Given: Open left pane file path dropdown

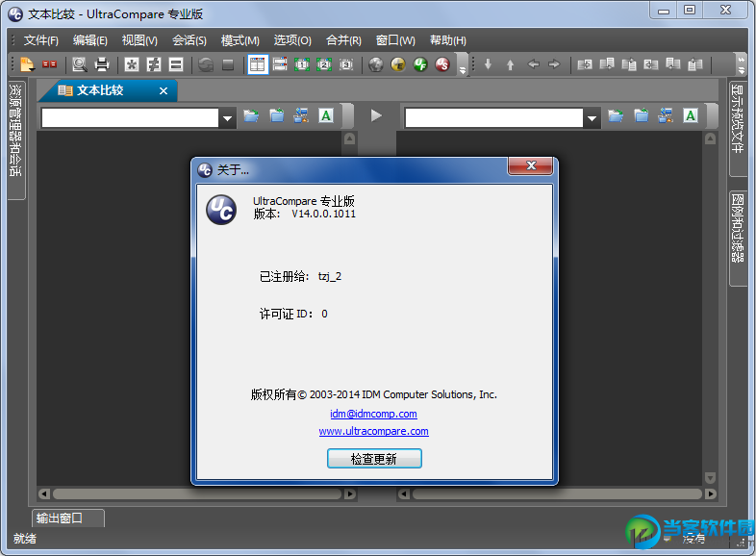Looking at the screenshot, I should pos(227,117).
